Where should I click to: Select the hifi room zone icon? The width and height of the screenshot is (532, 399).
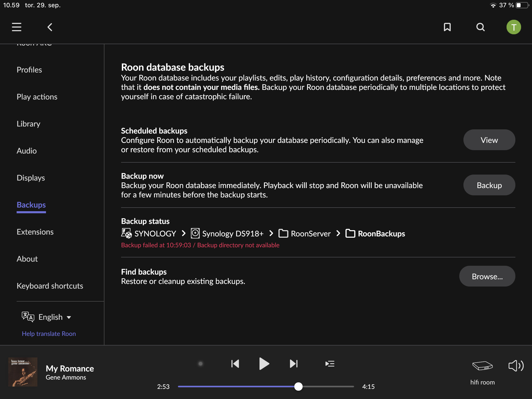tap(482, 366)
